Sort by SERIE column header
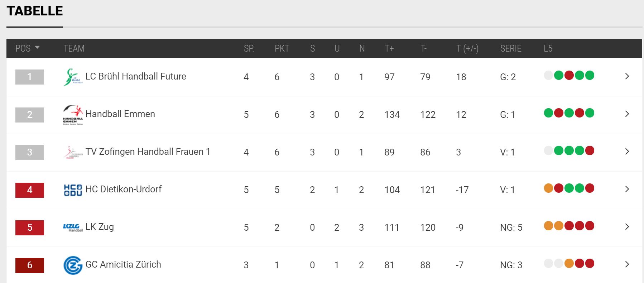Screen dimensions: 644x283 pos(511,48)
